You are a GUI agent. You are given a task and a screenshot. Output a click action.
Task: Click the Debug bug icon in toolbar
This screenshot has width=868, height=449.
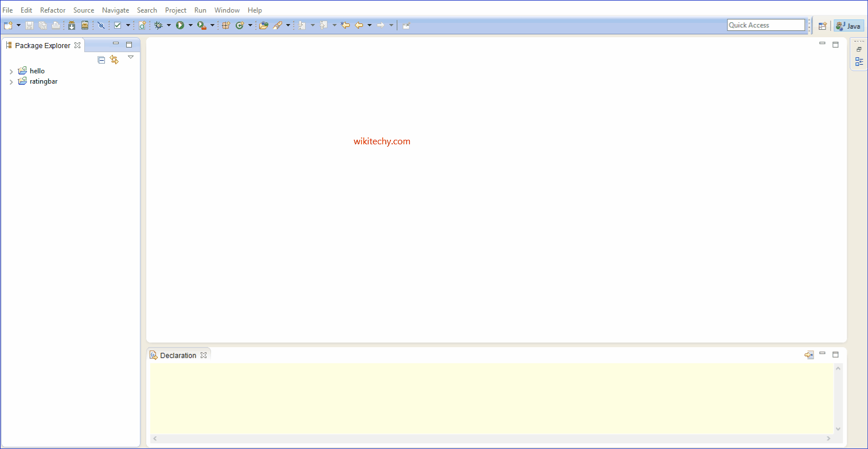pos(159,25)
